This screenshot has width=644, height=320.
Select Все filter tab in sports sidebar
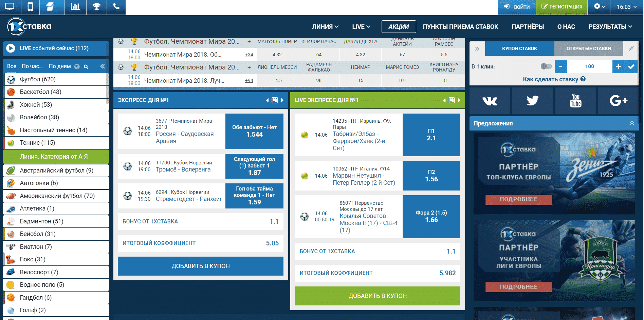click(x=12, y=66)
